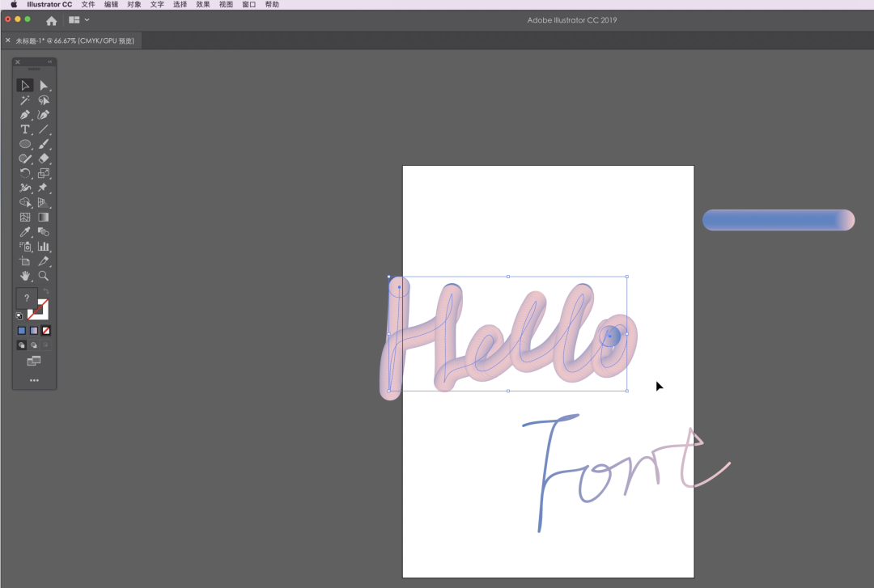Activate the Zoom tool
The image size is (874, 588).
click(44, 276)
